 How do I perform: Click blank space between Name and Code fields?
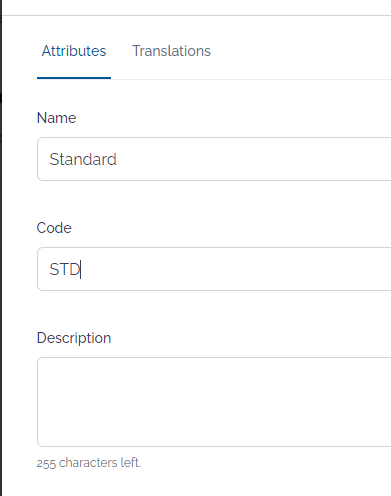pos(214,200)
